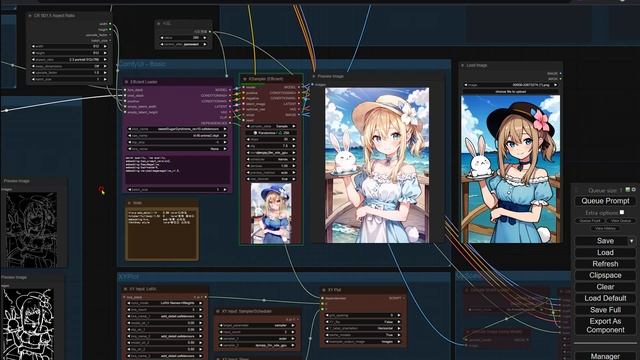Open the Manager
Image resolution: width=640 pixels, height=360 pixels.
(x=605, y=356)
